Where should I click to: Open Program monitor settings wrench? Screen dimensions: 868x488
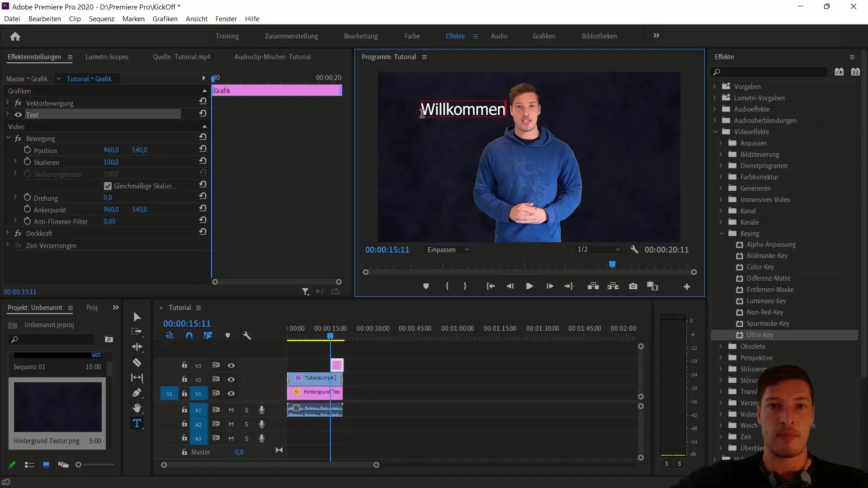(634, 249)
